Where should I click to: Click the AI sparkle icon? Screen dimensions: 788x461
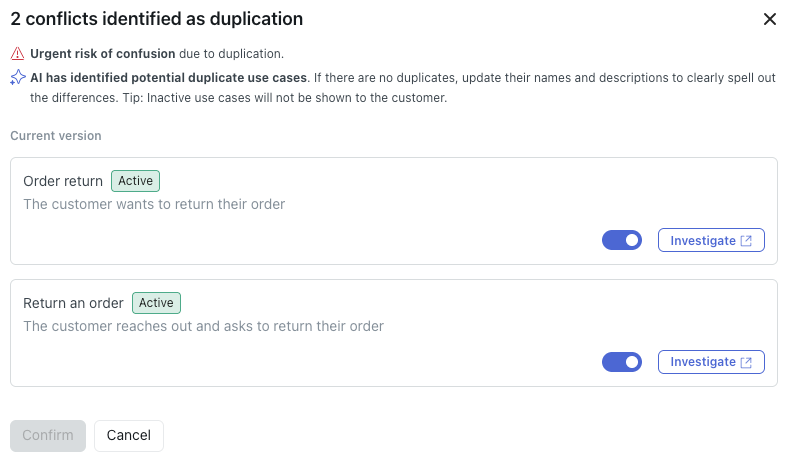18,77
